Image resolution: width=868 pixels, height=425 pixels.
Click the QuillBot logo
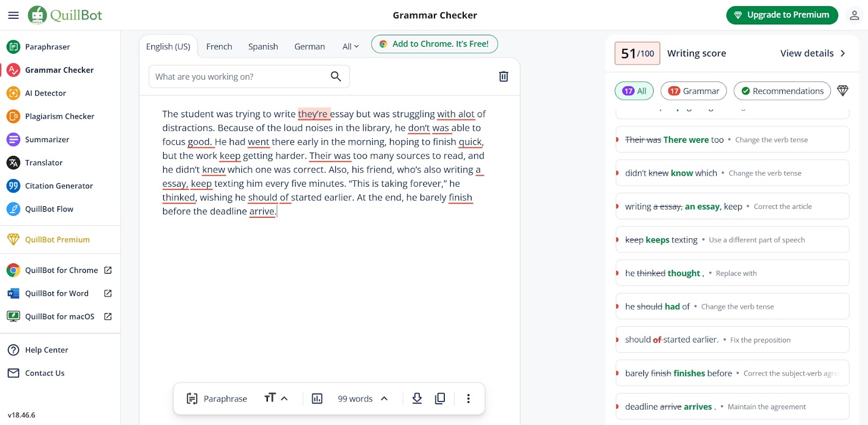pyautogui.click(x=65, y=15)
